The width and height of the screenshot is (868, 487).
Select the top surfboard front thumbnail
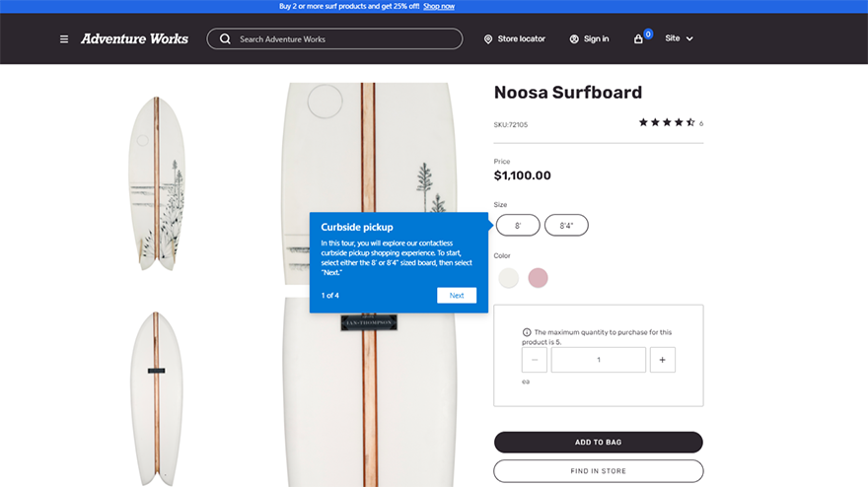157,185
